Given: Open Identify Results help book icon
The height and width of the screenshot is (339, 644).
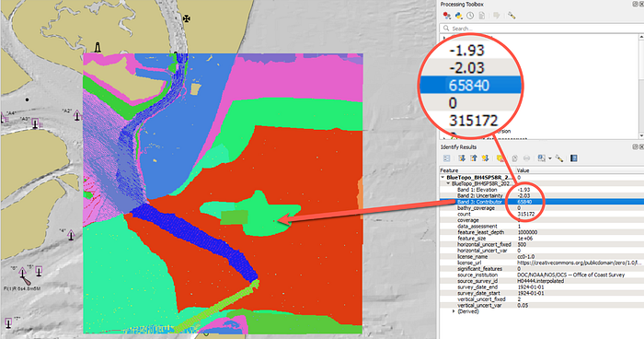Looking at the screenshot, I should pyautogui.click(x=574, y=158).
